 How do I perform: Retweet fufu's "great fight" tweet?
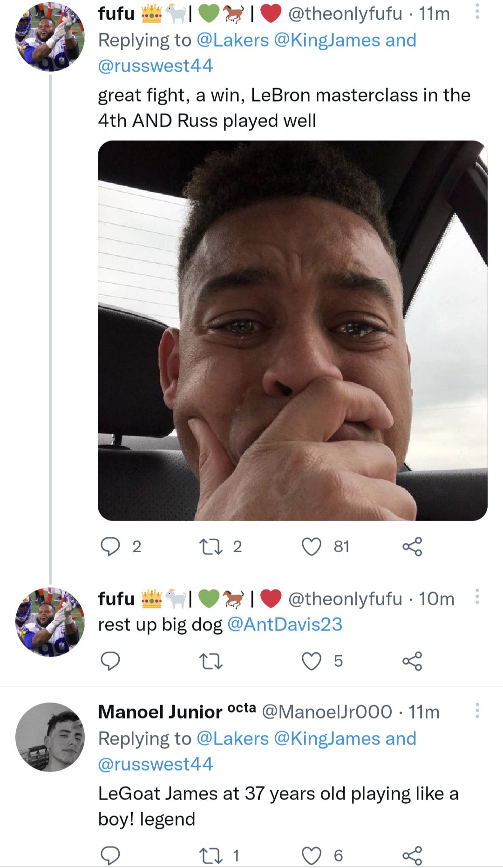coord(211,546)
